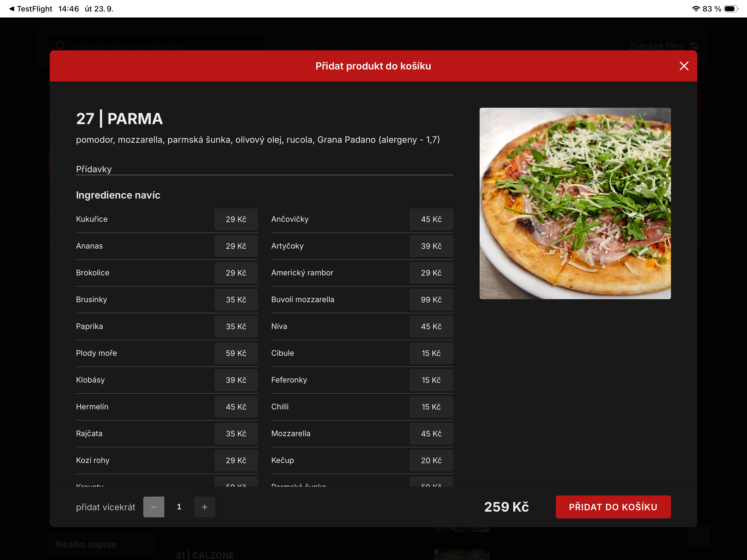Add Kukuřice for 29 Kč

point(236,219)
